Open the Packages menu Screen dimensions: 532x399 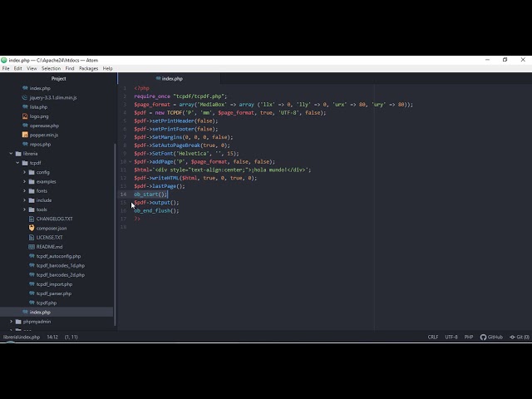(88, 68)
